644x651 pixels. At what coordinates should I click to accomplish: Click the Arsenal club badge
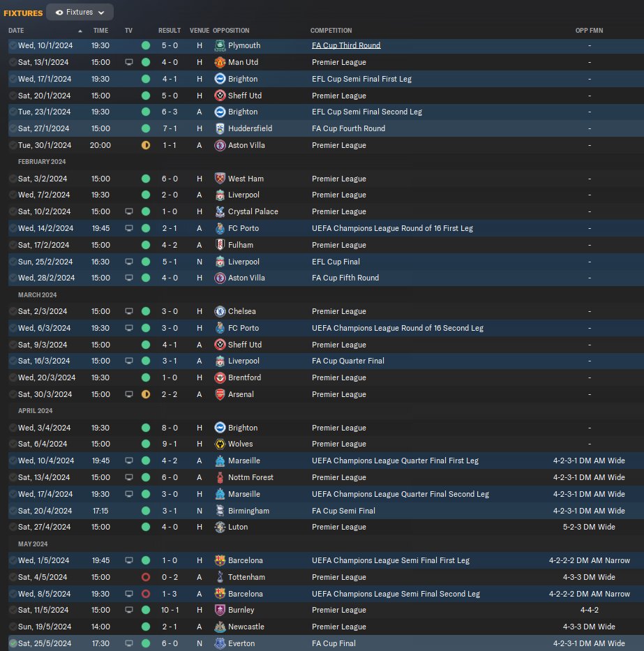click(x=220, y=394)
